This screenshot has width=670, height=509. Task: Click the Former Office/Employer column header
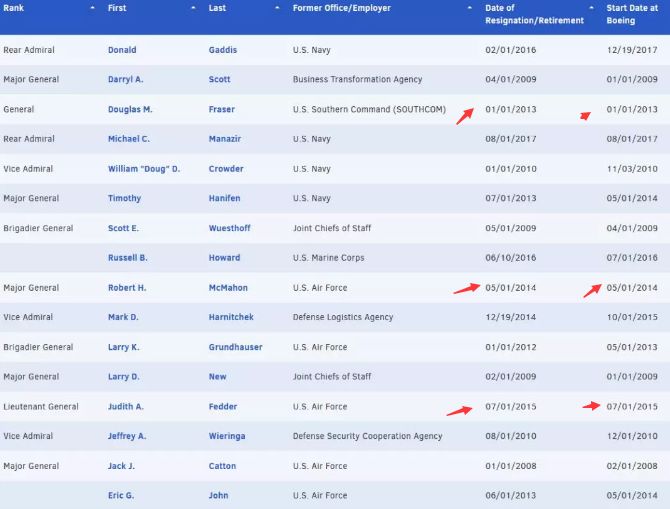(341, 8)
